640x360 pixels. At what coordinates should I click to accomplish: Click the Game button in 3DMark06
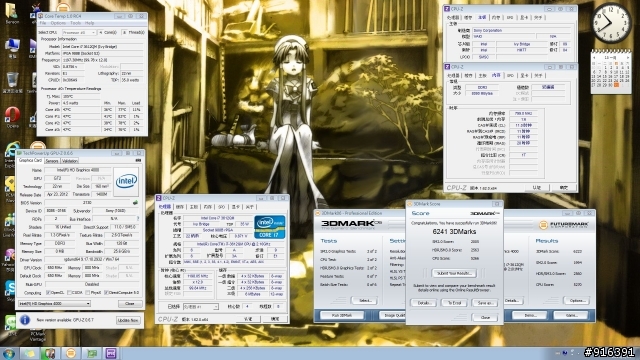point(571,315)
